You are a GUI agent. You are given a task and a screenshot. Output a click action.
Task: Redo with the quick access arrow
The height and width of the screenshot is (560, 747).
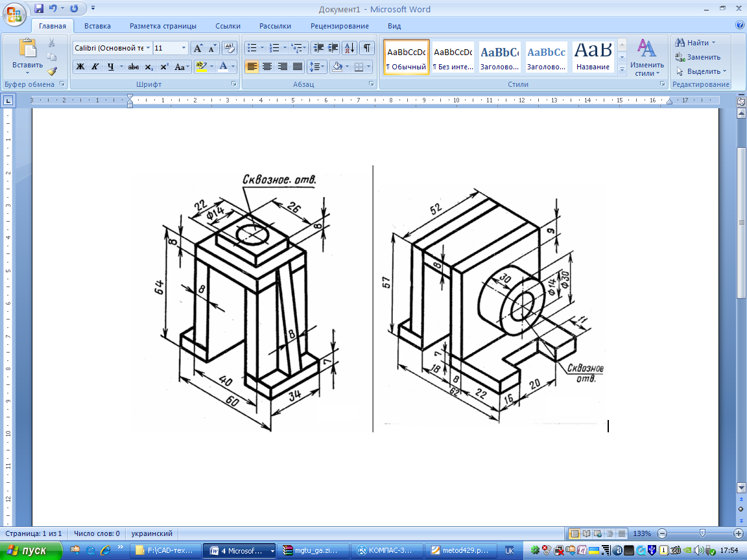[x=74, y=8]
